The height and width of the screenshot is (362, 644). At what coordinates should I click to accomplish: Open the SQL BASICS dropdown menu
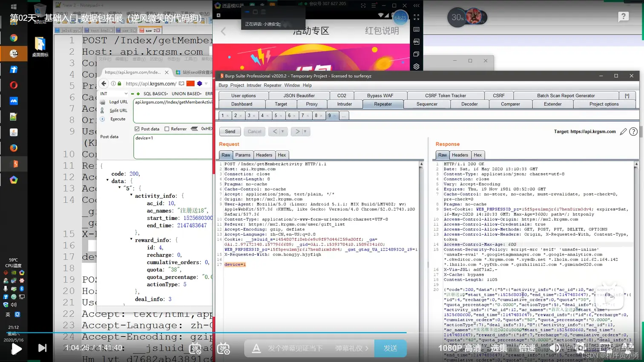pos(155,94)
